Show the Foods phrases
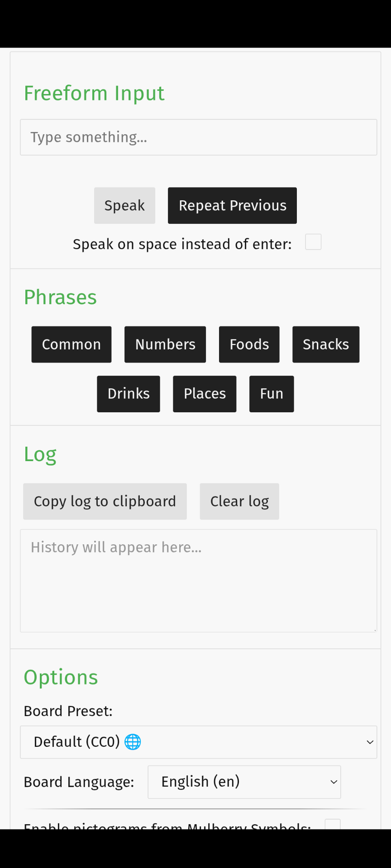This screenshot has height=868, width=391. pyautogui.click(x=249, y=344)
